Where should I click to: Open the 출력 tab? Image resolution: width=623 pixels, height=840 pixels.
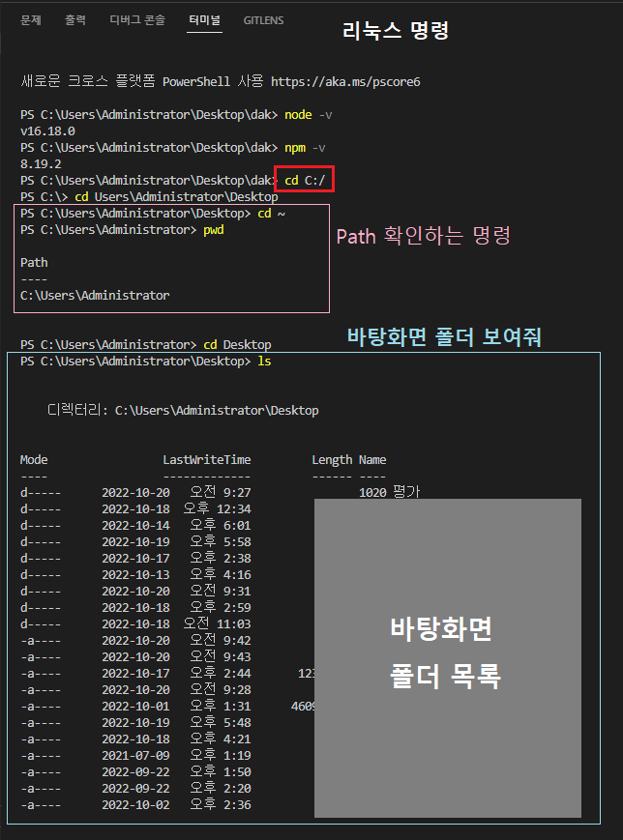75,20
